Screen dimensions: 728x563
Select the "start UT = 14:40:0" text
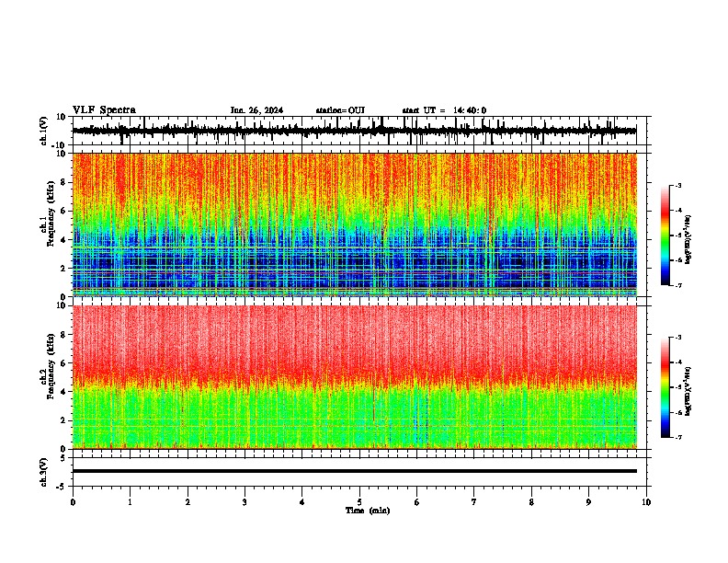click(x=444, y=110)
